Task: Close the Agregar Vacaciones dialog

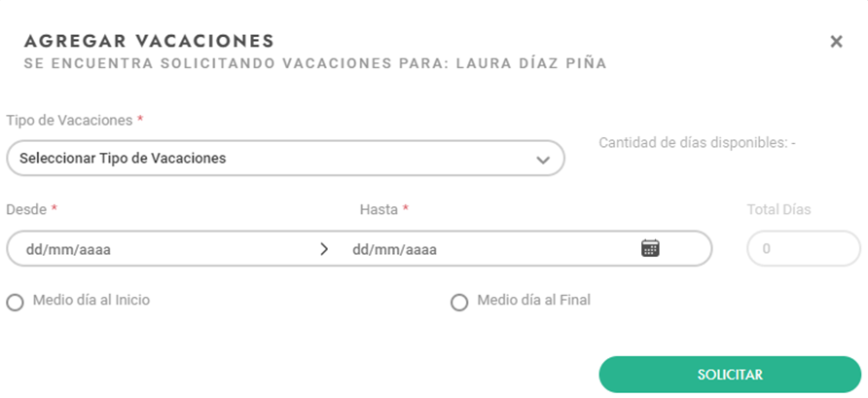Action: [x=836, y=42]
